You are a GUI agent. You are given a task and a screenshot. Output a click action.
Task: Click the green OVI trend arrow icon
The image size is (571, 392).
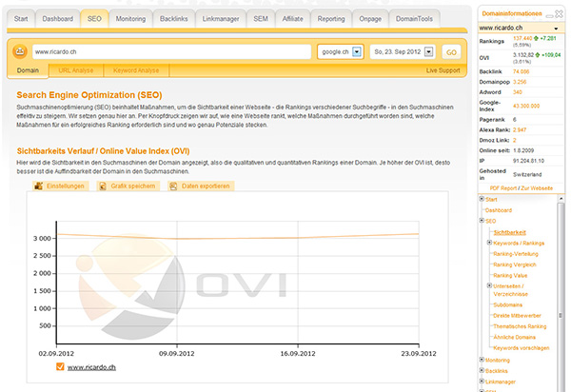click(538, 55)
